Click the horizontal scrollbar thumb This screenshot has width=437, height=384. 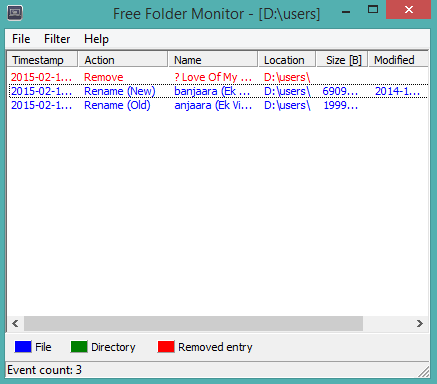click(x=193, y=324)
